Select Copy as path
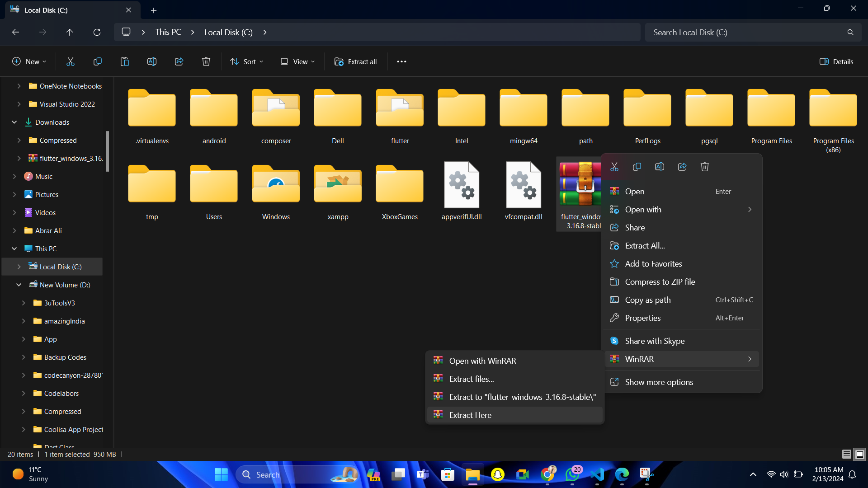The width and height of the screenshot is (868, 488). 682,300
